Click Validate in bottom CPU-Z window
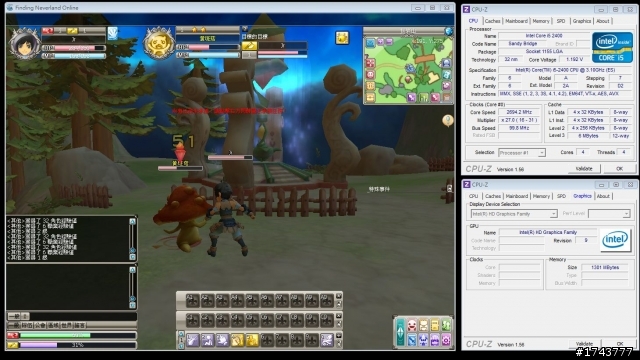 click(584, 344)
